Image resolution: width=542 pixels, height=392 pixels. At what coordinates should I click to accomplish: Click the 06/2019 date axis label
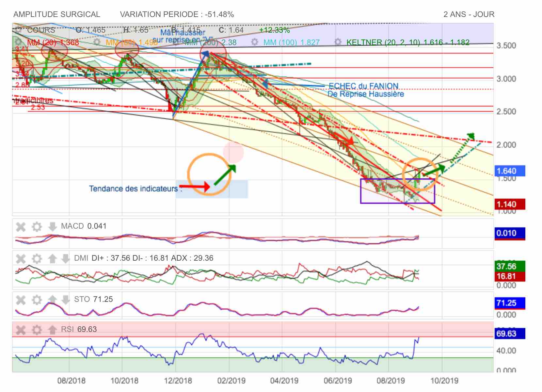point(338,381)
